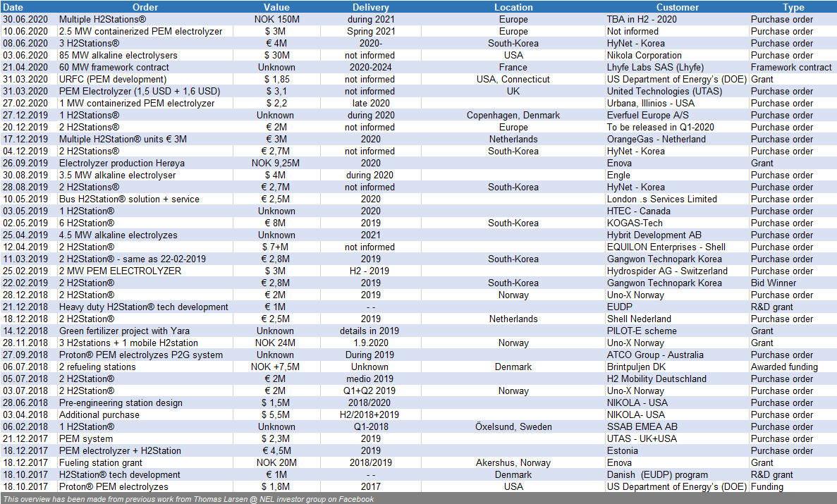837x504 pixels.
Task: Select the Awarded funding type cell
Action: pos(784,367)
